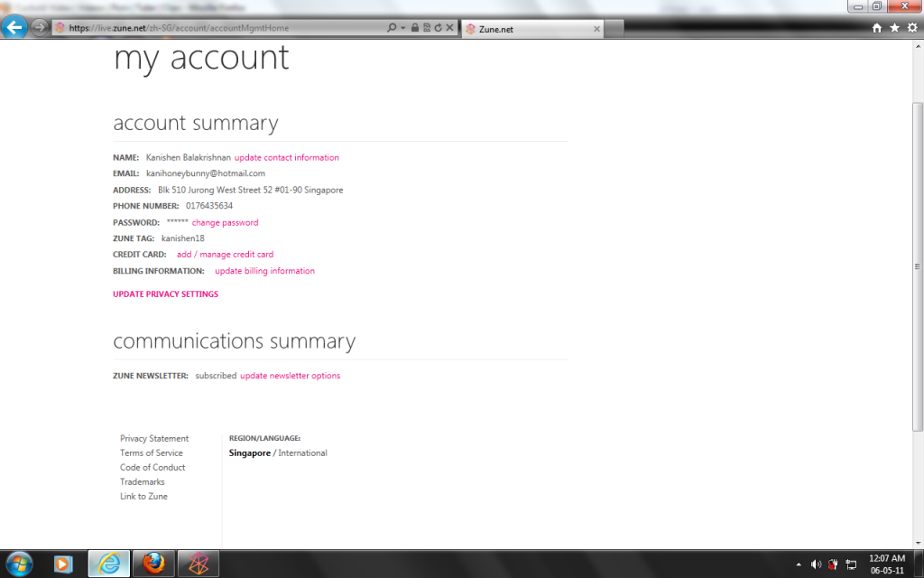The image size is (924, 578).
Task: Click 'update contact information' link
Action: tap(287, 157)
